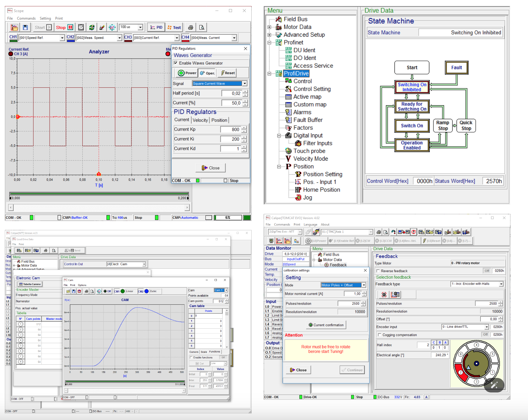Click the Half period value field
This screenshot has width=528, height=420.
pyautogui.click(x=232, y=94)
